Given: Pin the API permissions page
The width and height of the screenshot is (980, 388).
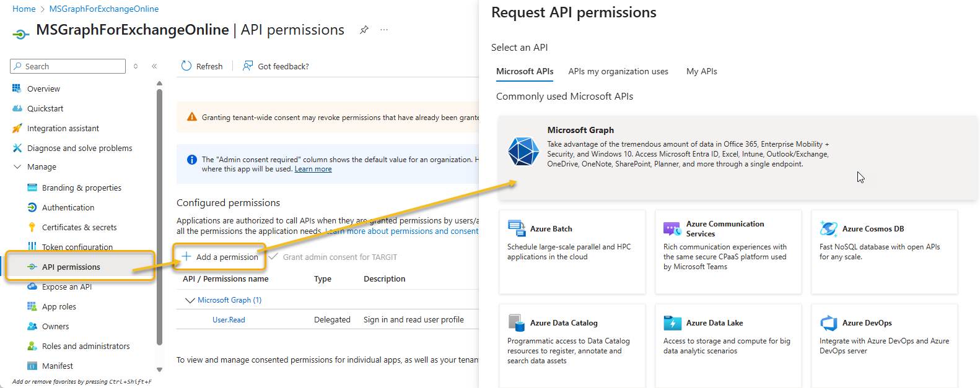Looking at the screenshot, I should (364, 30).
